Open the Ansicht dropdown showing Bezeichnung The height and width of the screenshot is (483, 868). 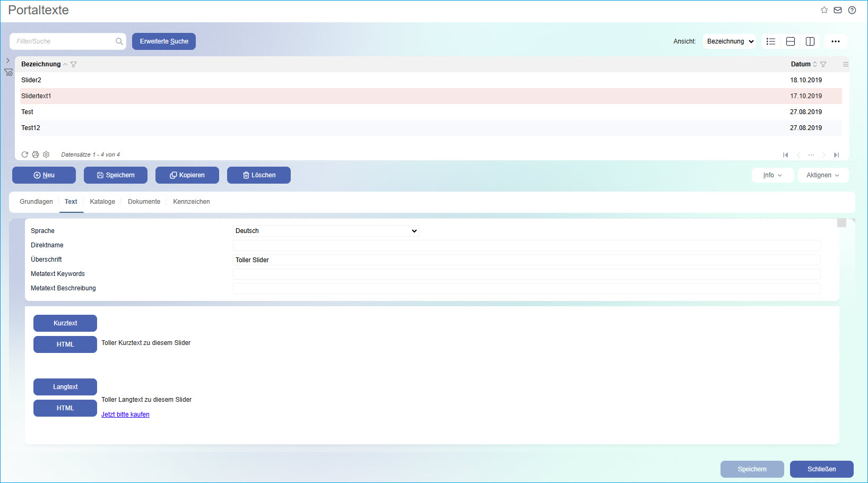[x=730, y=41]
